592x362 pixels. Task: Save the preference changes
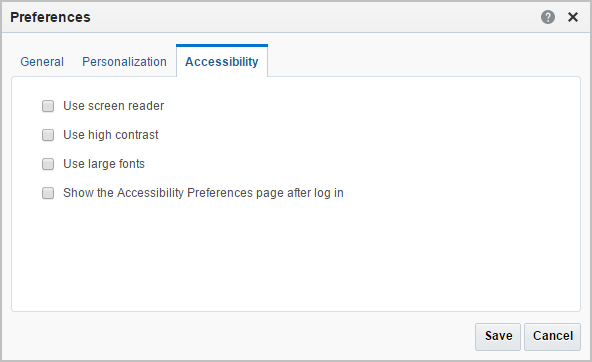point(498,337)
